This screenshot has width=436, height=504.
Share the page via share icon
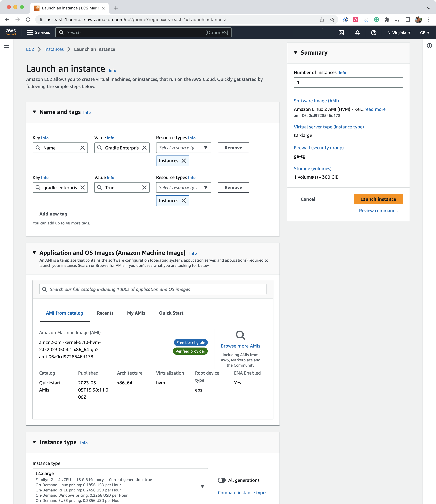[x=322, y=20]
